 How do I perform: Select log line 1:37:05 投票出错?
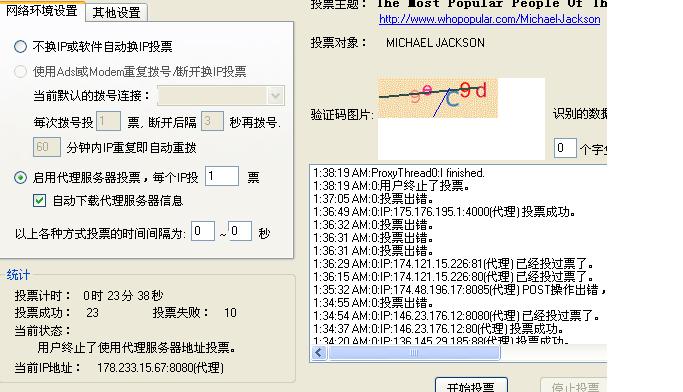tap(373, 199)
